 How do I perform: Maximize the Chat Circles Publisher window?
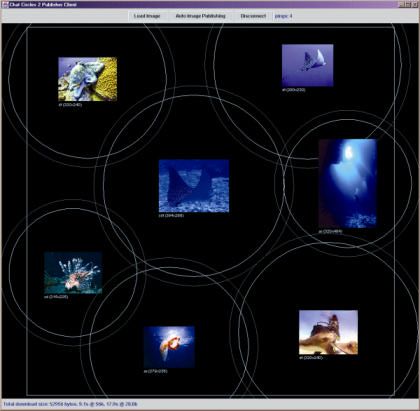point(408,5)
